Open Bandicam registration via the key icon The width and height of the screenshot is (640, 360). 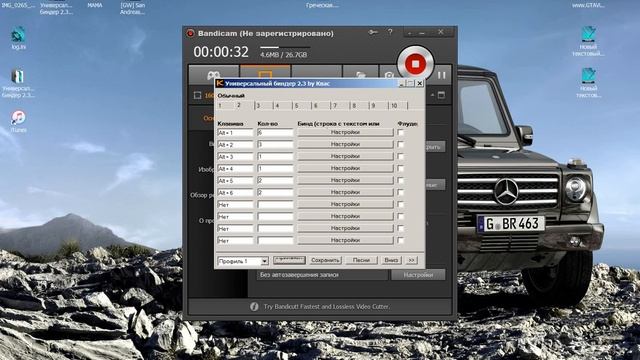tap(373, 32)
